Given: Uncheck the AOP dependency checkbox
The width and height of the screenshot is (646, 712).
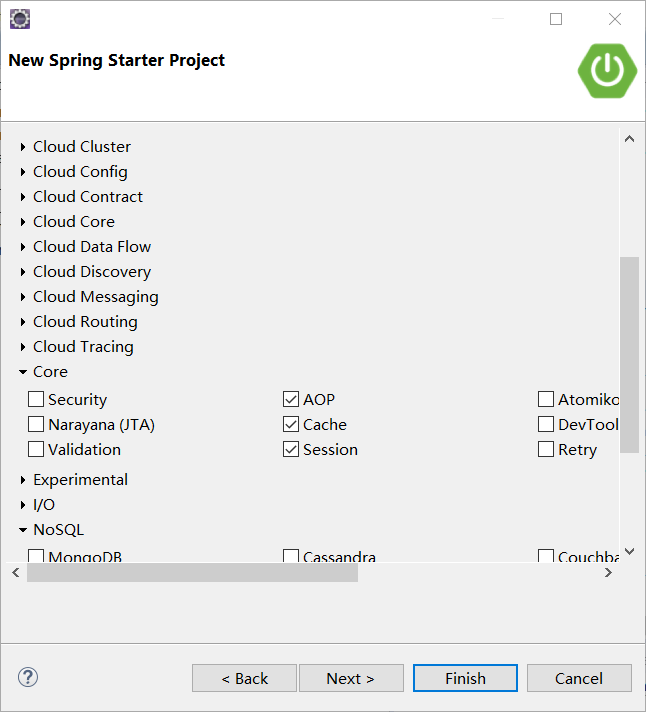Looking at the screenshot, I should 291,399.
